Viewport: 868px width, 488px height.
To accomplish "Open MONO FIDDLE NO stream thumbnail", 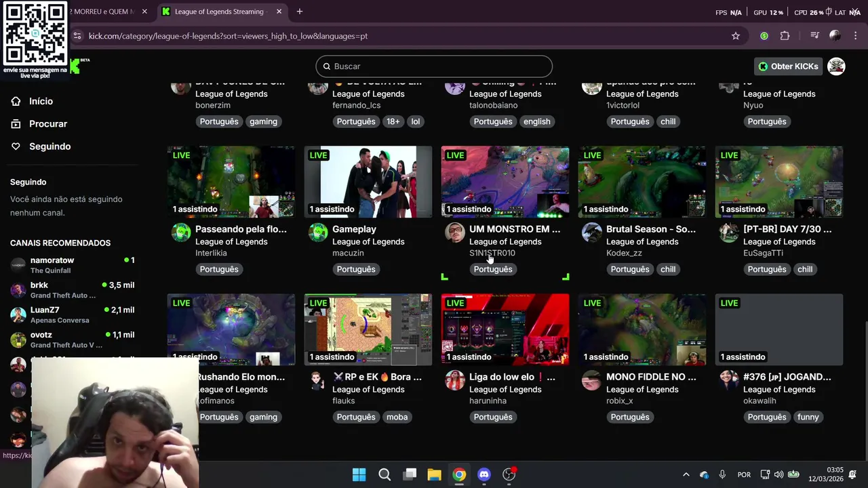I will [x=642, y=329].
